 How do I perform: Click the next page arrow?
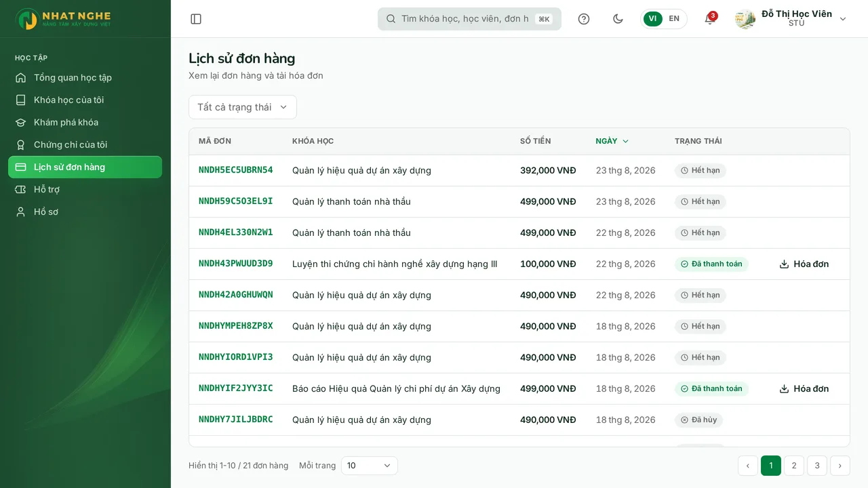pos(840,466)
